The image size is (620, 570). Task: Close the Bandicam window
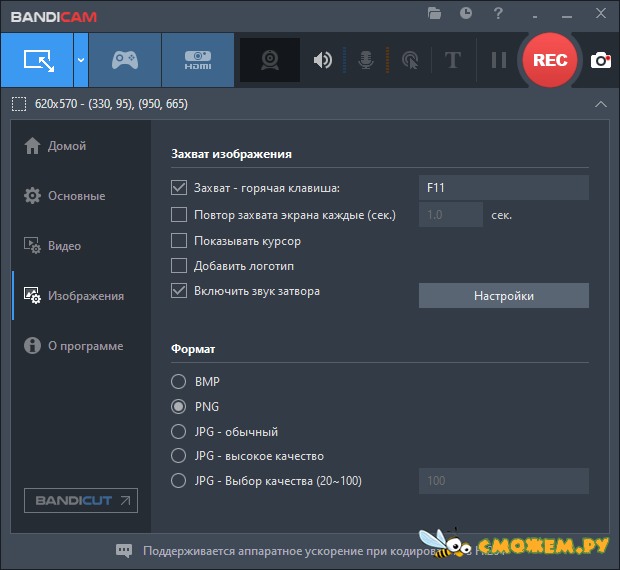[601, 13]
